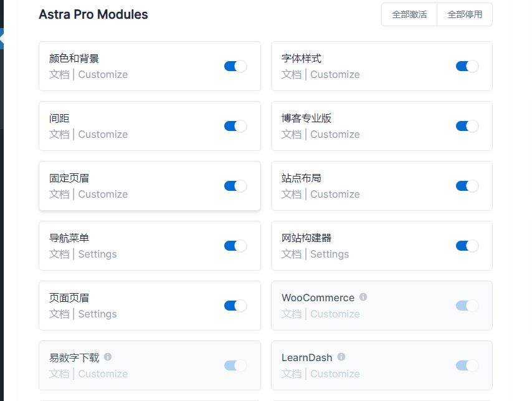532x401 pixels.
Task: Turn off the 间距 module switch
Action: click(x=235, y=126)
